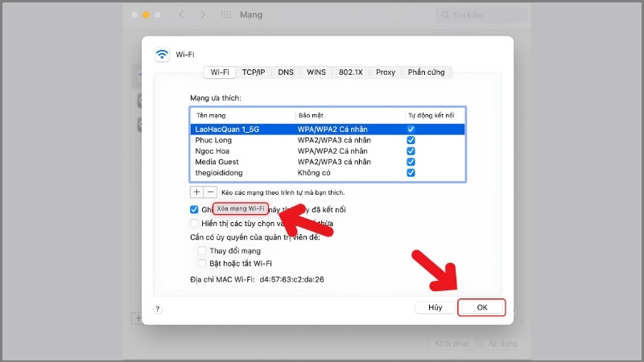Click the Không có security cell
Viewport: 644px width, 362px height.
coord(314,173)
